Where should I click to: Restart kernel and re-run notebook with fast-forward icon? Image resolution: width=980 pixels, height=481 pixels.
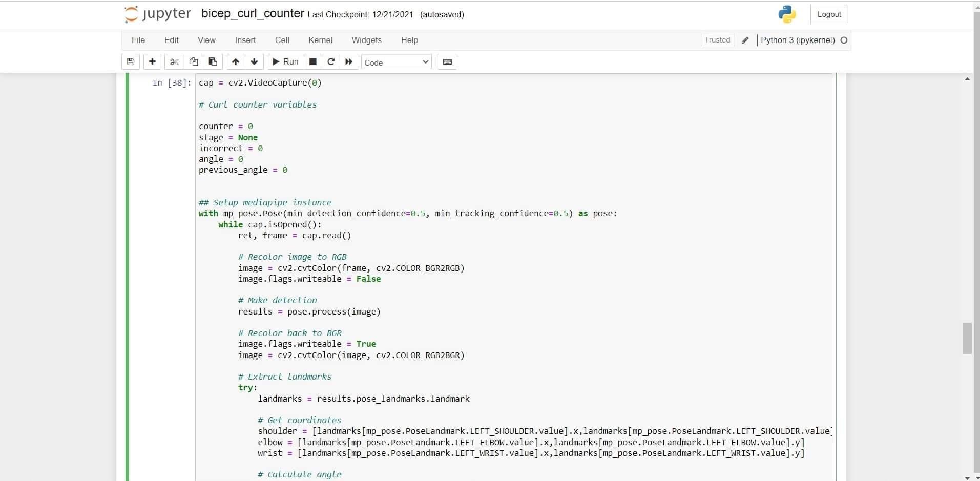[348, 61]
